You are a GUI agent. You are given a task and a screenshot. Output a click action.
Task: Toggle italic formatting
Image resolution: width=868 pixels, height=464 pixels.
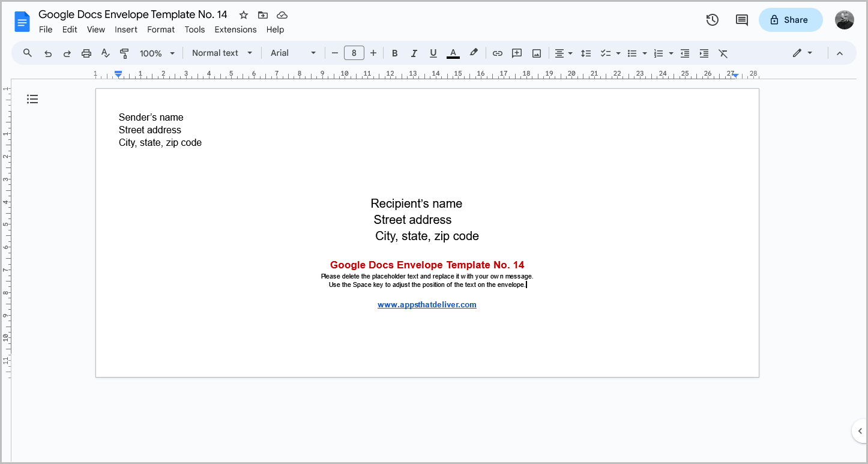coord(414,53)
